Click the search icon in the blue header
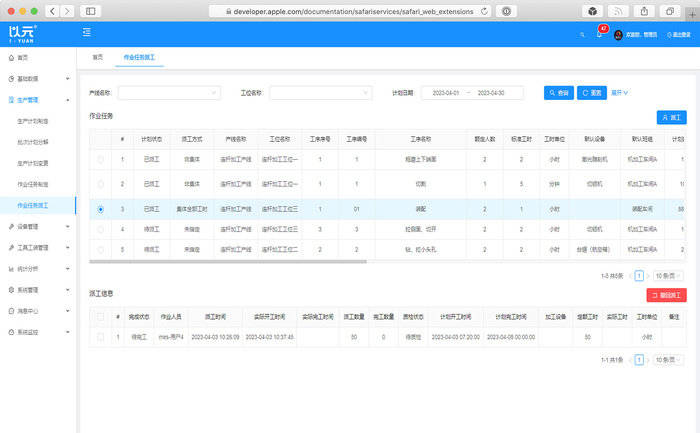700x433 pixels. (582, 34)
